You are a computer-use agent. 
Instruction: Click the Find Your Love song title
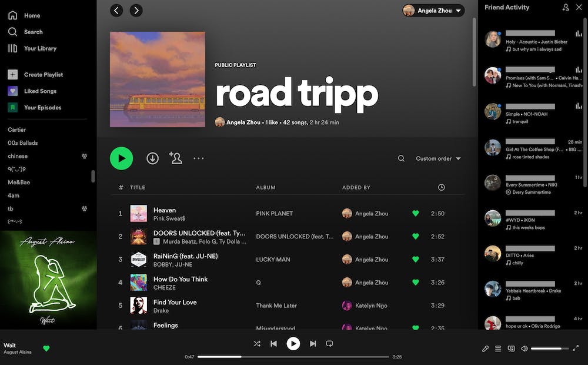[175, 302]
